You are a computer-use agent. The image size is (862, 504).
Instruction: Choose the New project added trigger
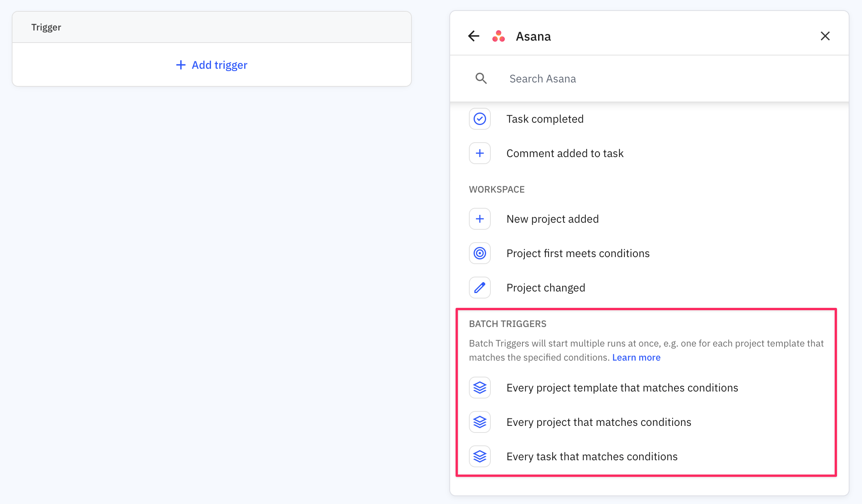pyautogui.click(x=553, y=219)
